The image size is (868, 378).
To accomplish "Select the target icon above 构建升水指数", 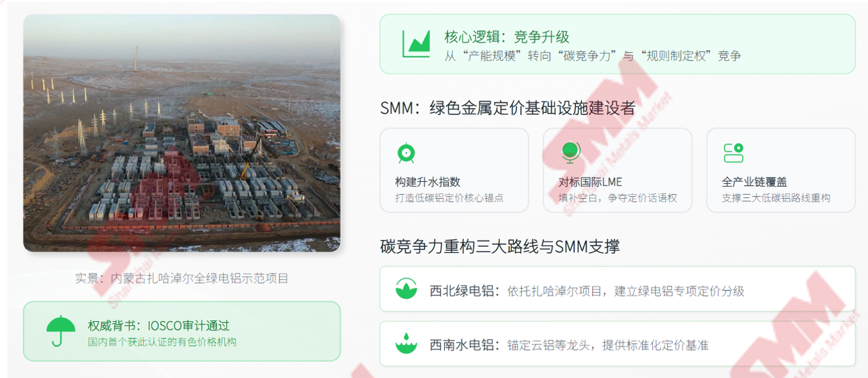I will pyautogui.click(x=406, y=153).
